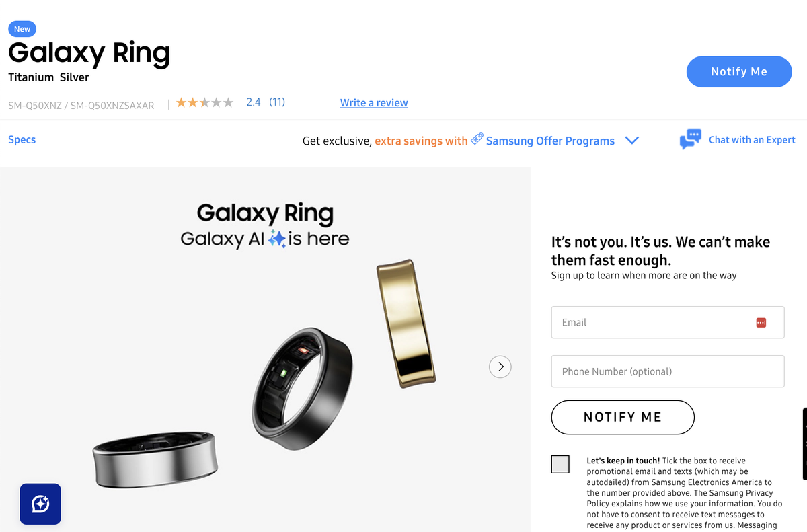Screen dimensions: 807x532
Task: Open the Write a review link
Action: point(373,102)
